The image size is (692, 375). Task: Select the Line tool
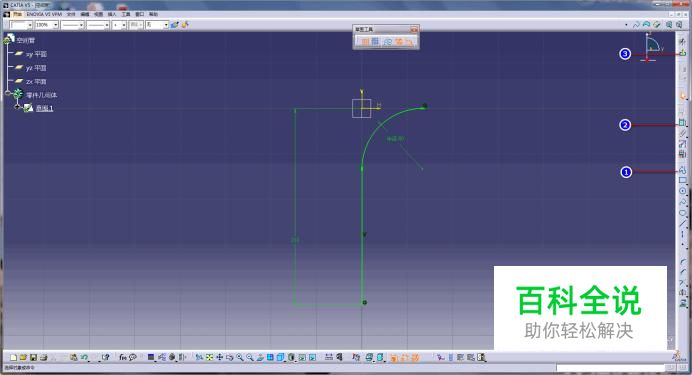[x=682, y=223]
